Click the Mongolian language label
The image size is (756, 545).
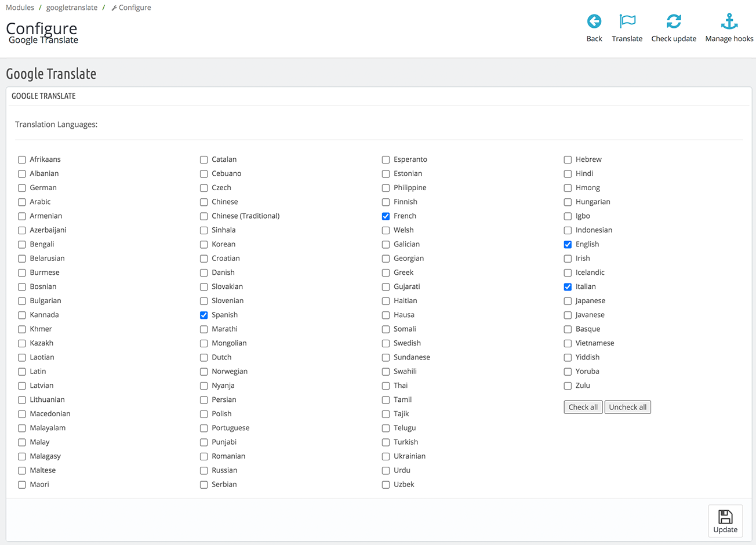pos(229,343)
